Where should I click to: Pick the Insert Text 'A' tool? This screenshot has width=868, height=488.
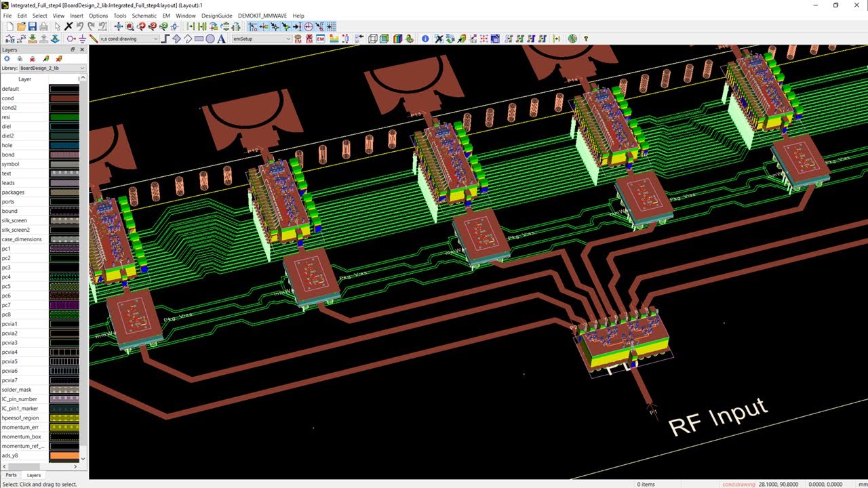pyautogui.click(x=221, y=39)
